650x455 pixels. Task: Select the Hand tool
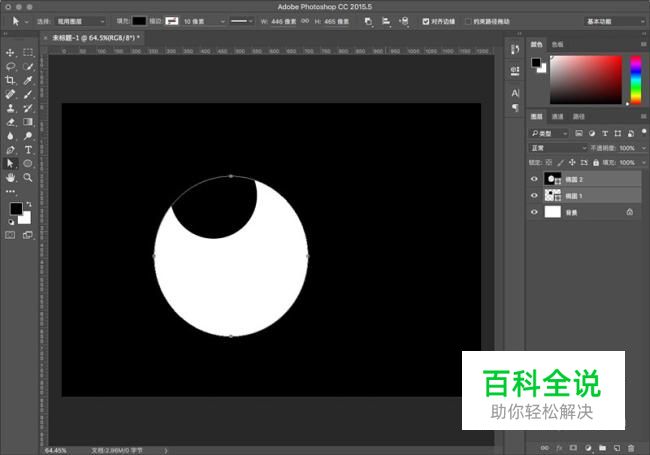point(10,177)
